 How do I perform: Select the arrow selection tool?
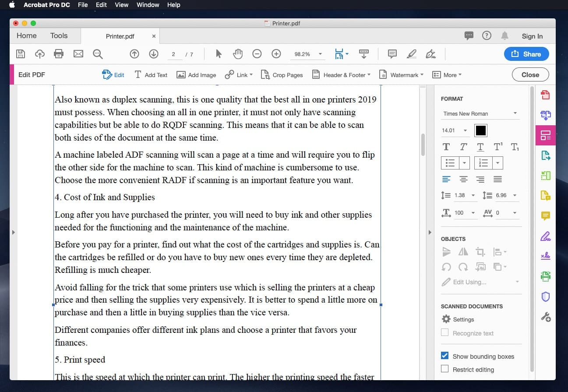(x=219, y=54)
